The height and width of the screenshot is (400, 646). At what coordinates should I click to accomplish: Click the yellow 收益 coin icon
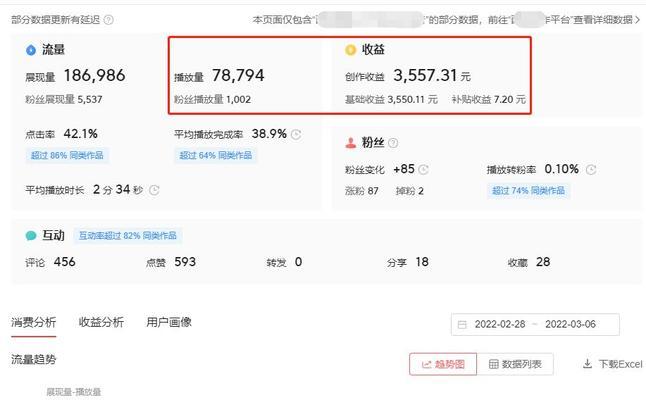tap(350, 50)
